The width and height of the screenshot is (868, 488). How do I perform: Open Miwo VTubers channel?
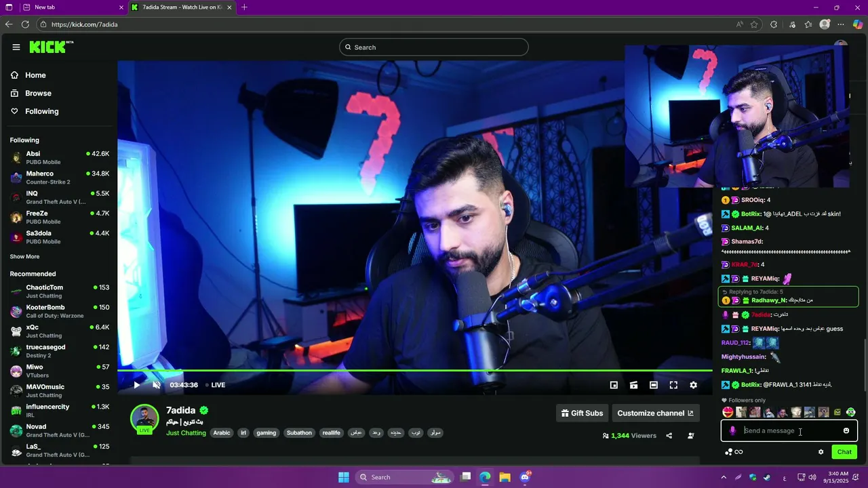[60, 371]
